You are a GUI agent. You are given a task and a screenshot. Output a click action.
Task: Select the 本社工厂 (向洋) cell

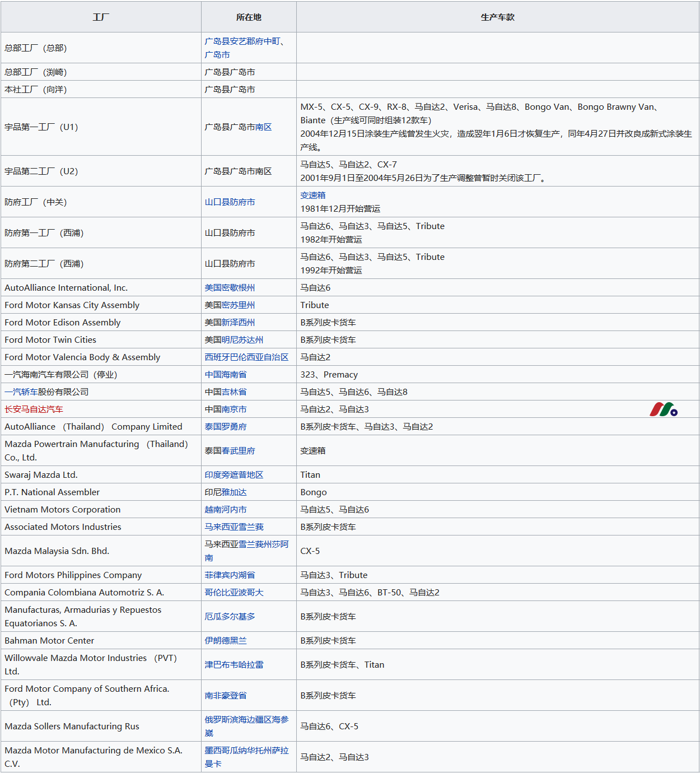click(x=101, y=90)
